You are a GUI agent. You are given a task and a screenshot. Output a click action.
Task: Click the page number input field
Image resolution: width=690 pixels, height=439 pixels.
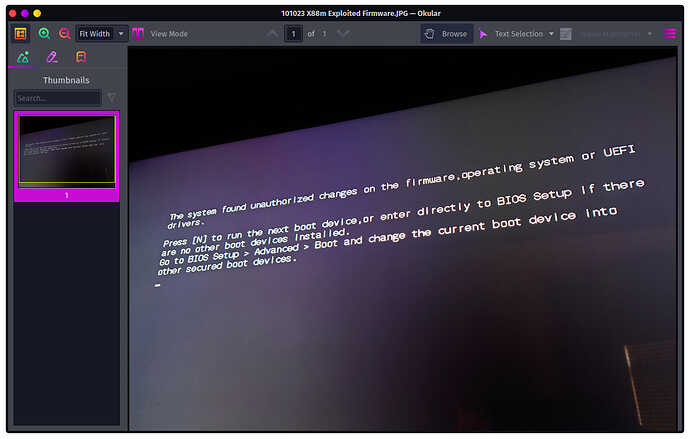tap(294, 33)
